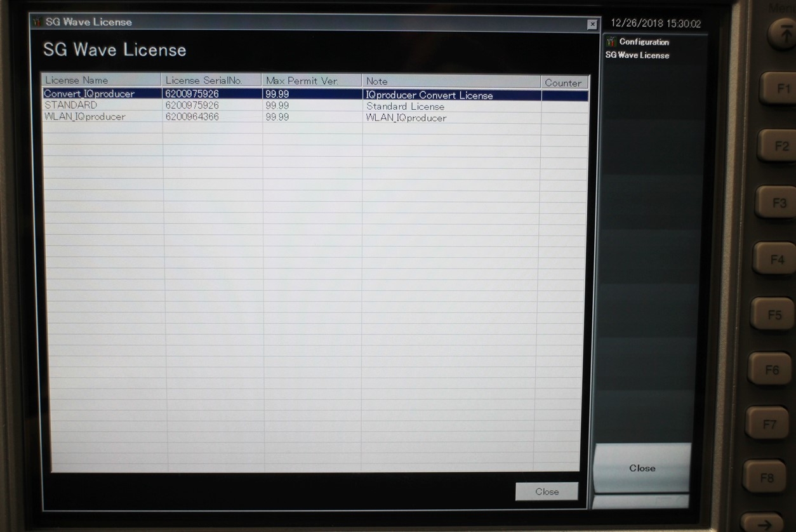Click serial number 6200975926 in the STANDARD row

coord(192,105)
